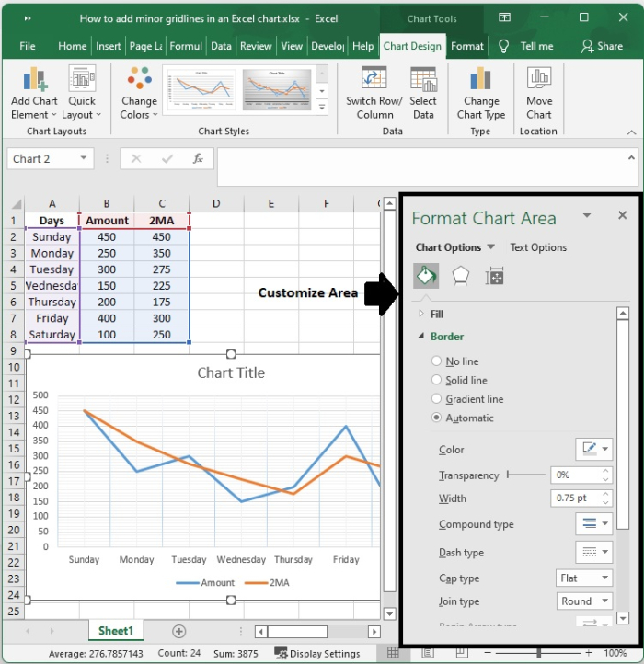
Task: Click the Transparency 0% field
Action: tap(575, 475)
